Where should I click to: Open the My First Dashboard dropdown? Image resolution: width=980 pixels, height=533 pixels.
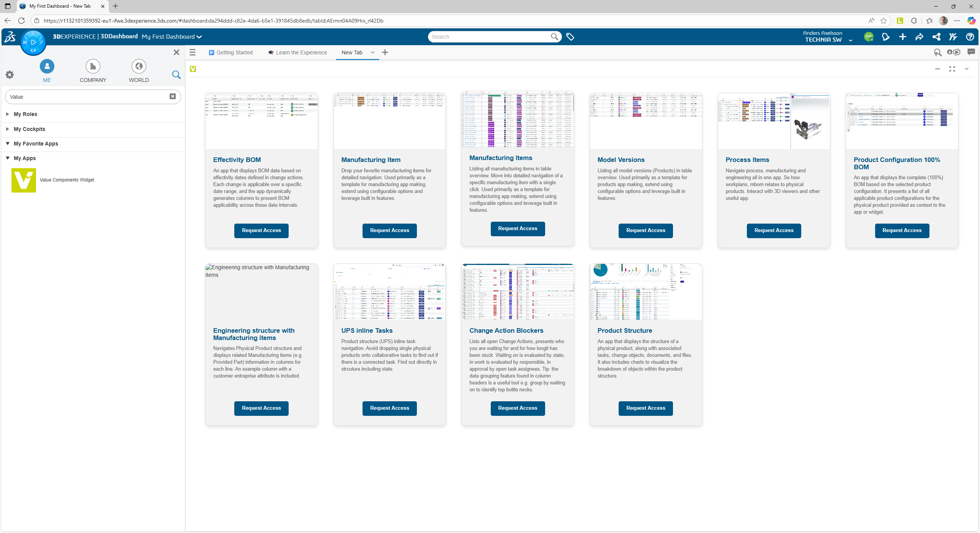pyautogui.click(x=171, y=37)
